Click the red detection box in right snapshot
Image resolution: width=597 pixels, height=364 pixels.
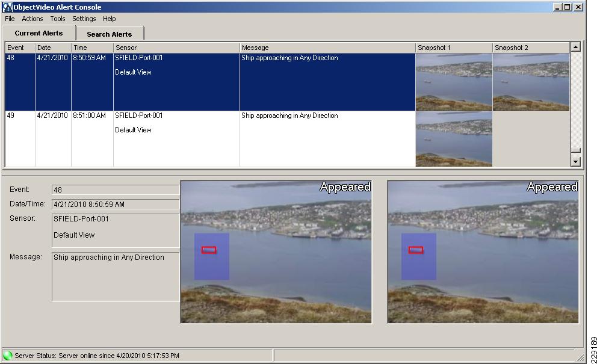[x=416, y=250]
